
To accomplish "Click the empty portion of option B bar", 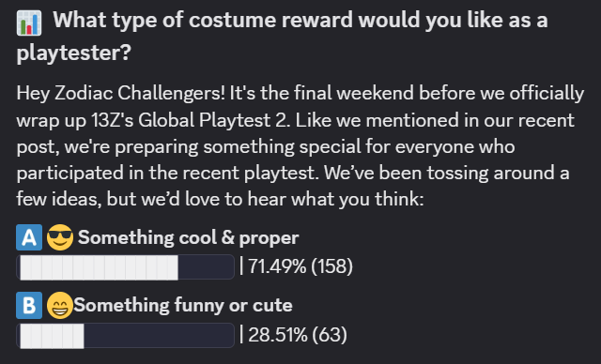I will point(159,336).
